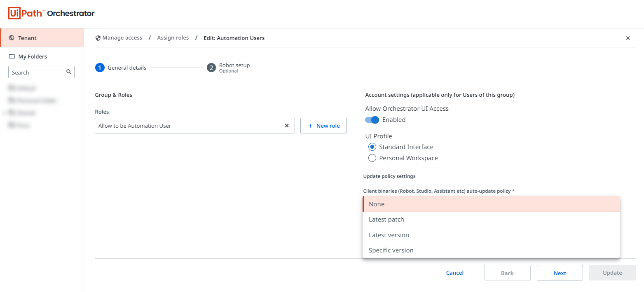Select Personal Workspace radio button
The width and height of the screenshot is (644, 292).
[x=372, y=158]
